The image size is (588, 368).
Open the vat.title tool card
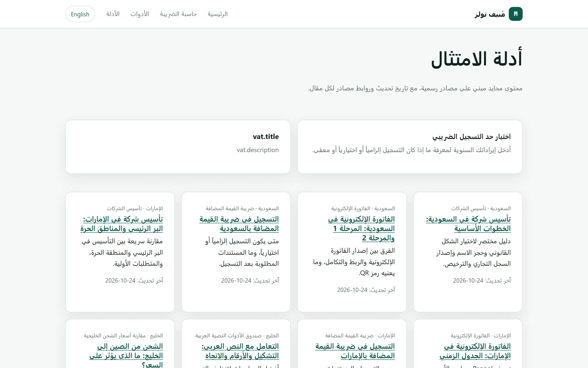178,147
